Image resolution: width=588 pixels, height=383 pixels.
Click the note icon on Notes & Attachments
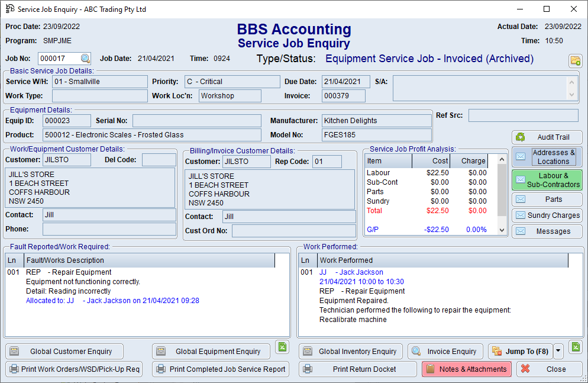[430, 369]
